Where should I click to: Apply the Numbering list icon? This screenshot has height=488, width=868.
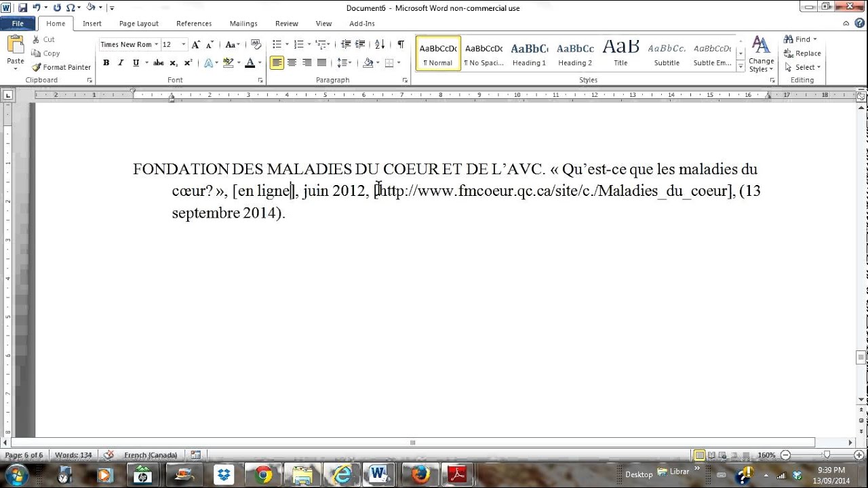click(299, 45)
